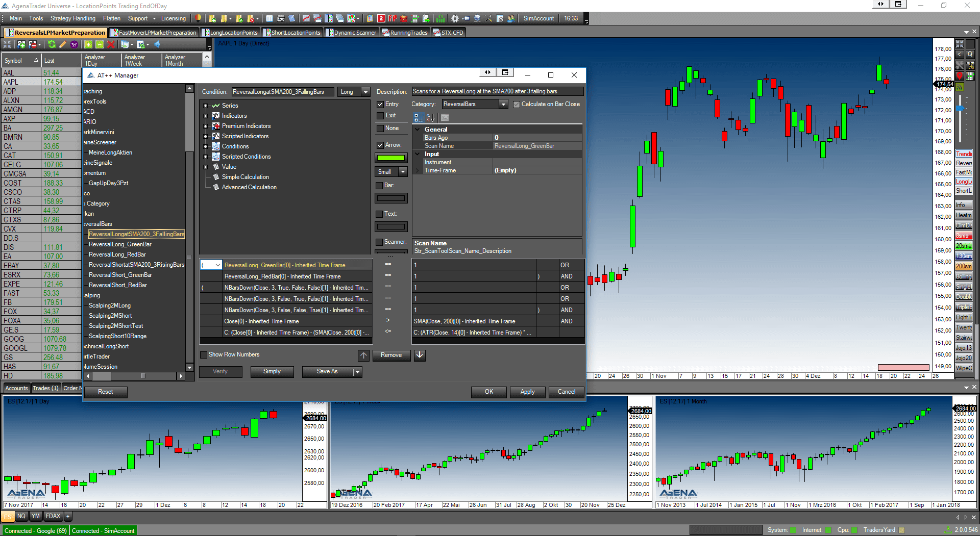Toggle the Calculate on Bar Close checkbox
This screenshot has width=980, height=536.
517,104
